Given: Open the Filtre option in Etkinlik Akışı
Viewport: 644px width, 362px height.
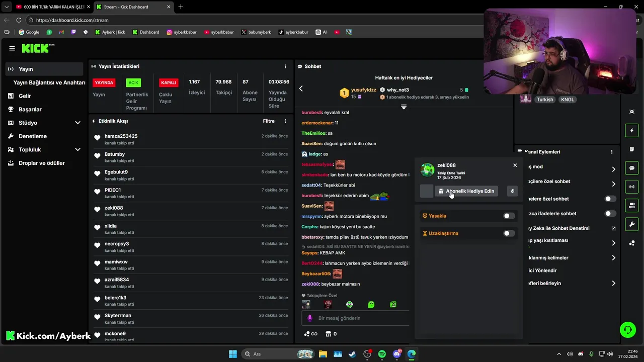Looking at the screenshot, I should point(269,121).
